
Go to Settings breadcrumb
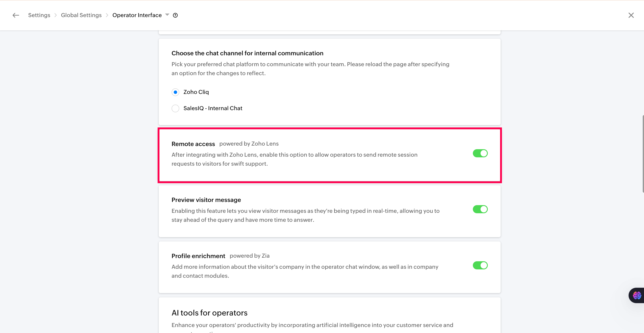39,15
